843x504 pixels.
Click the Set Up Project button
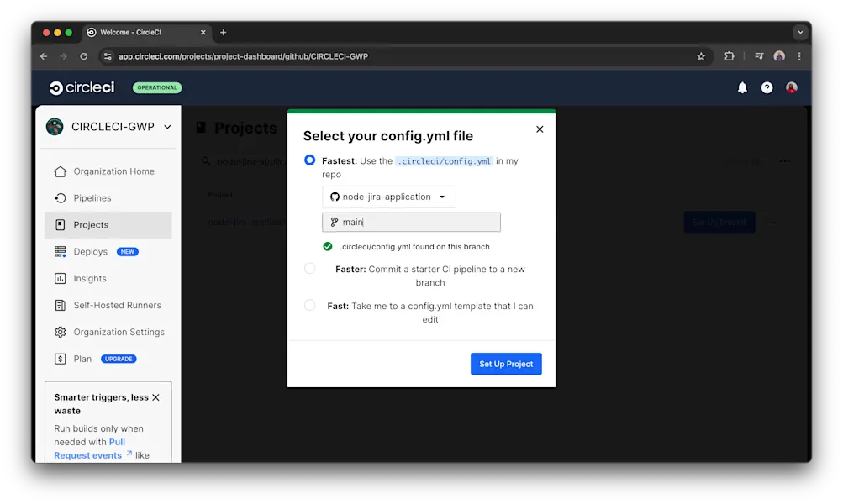(505, 364)
